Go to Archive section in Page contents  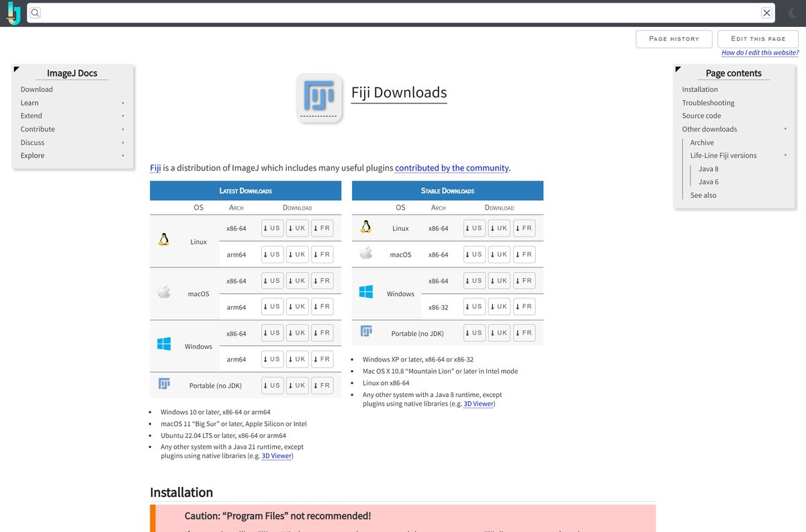702,142
